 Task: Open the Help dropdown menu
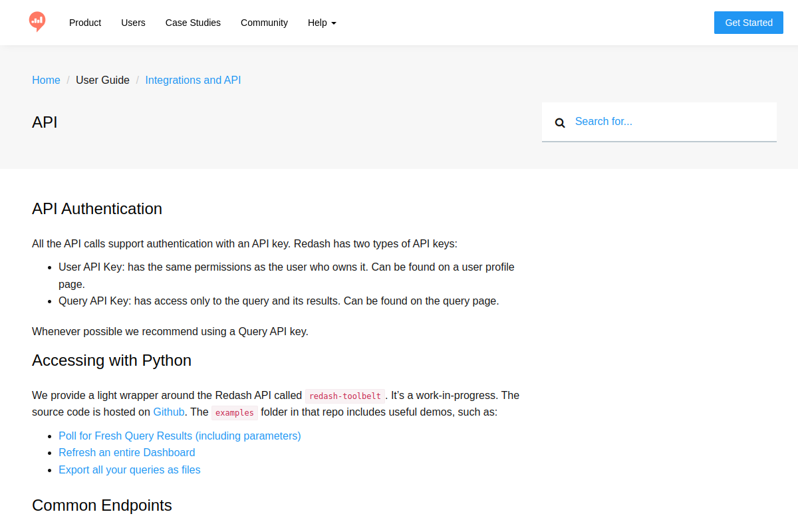pyautogui.click(x=322, y=23)
